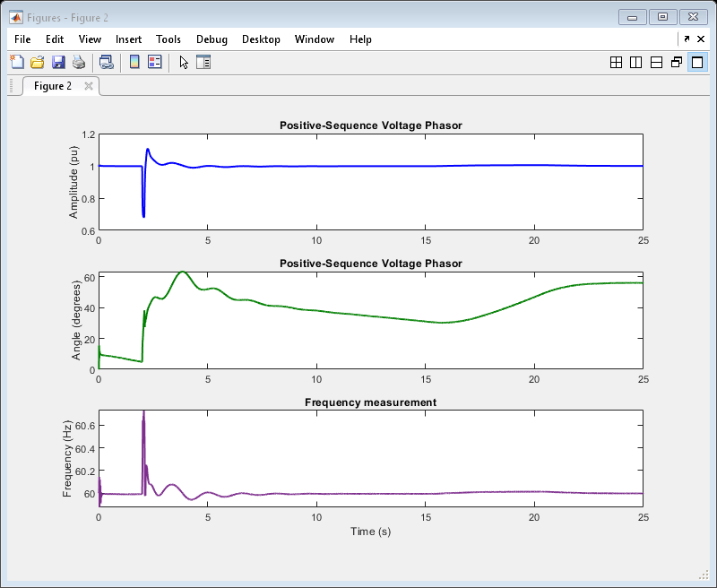Select the float layout icon
Screen dimensions: 717x588
click(677, 62)
